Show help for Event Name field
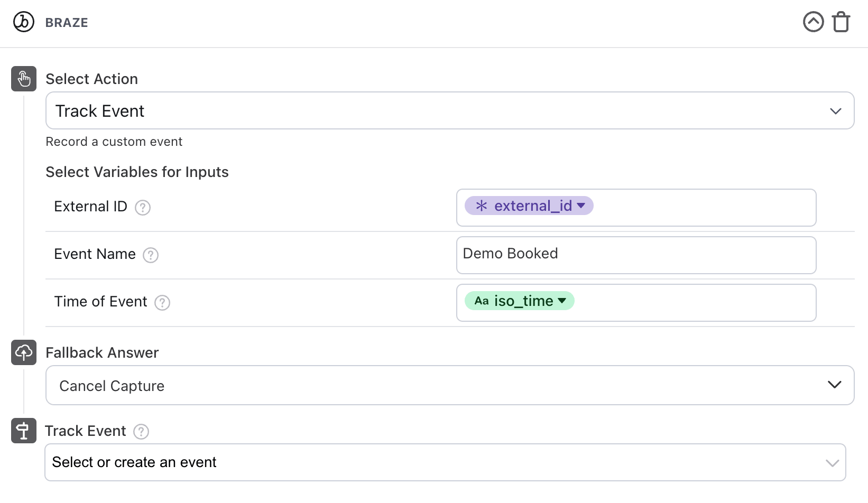The image size is (868, 503). (151, 255)
